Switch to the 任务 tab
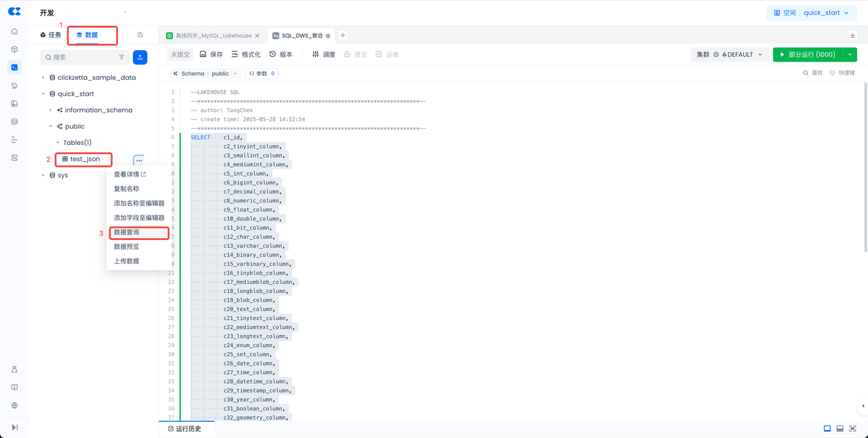 coord(51,35)
